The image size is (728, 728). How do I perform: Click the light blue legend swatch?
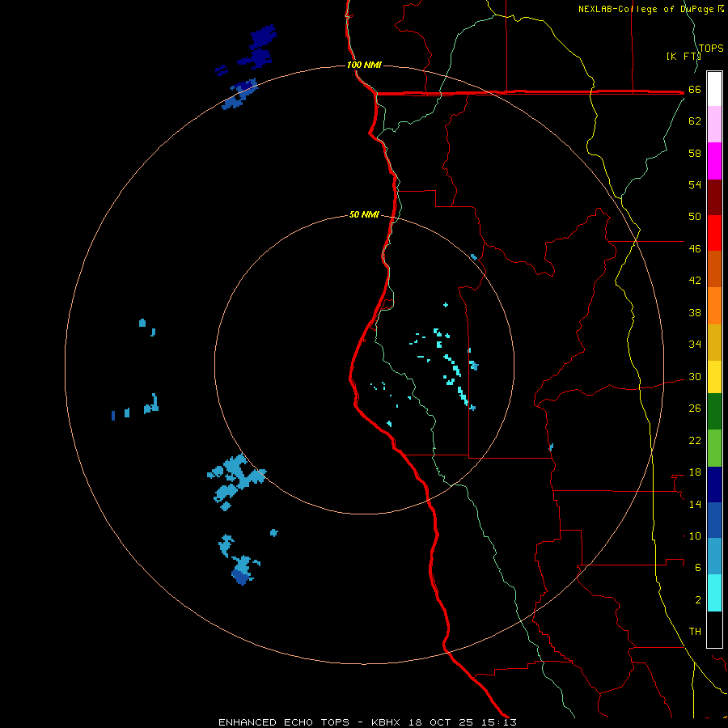tap(714, 556)
